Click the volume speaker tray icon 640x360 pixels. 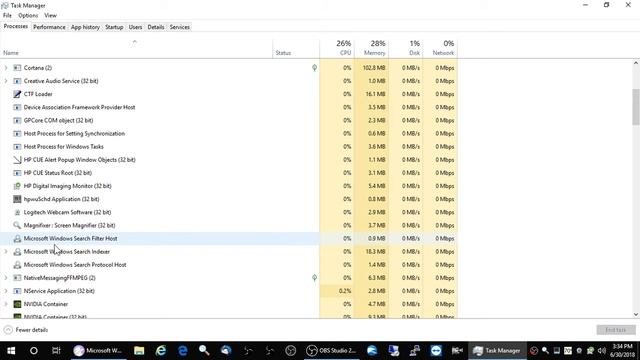pyautogui.click(x=602, y=351)
